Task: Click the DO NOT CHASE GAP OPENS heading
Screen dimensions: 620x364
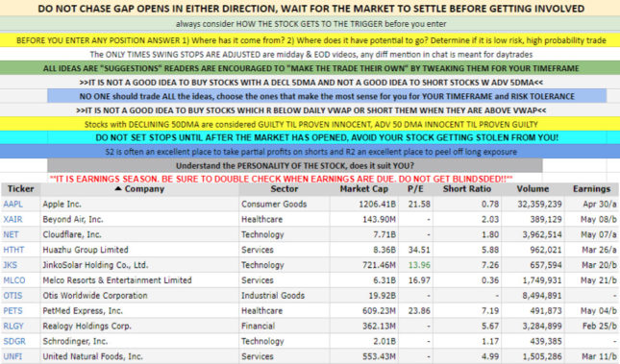Action: pyautogui.click(x=310, y=9)
